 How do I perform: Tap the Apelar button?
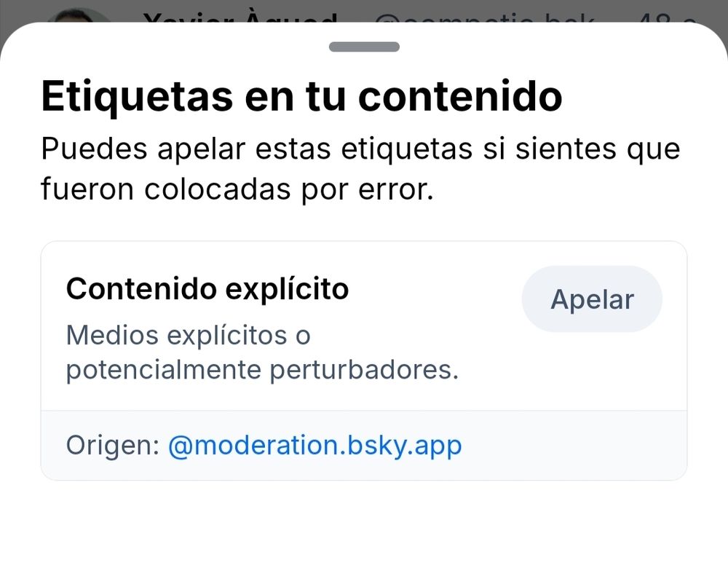tap(592, 299)
